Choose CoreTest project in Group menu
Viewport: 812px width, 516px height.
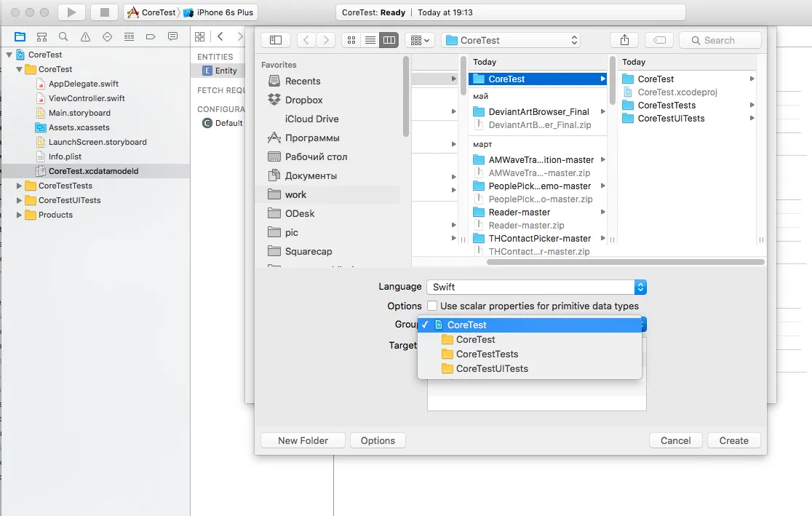point(529,325)
